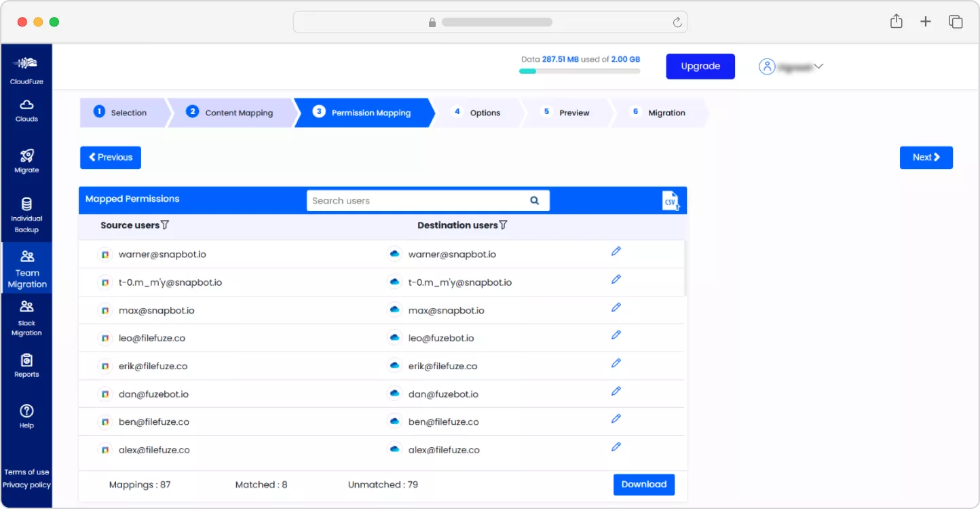Screen dimensions: 980x509
Task: Click the Upgrade button
Action: [x=700, y=67]
